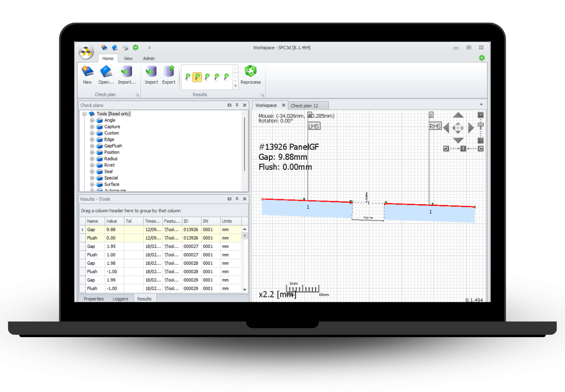Switch to the View ribbon tab

[x=128, y=58]
